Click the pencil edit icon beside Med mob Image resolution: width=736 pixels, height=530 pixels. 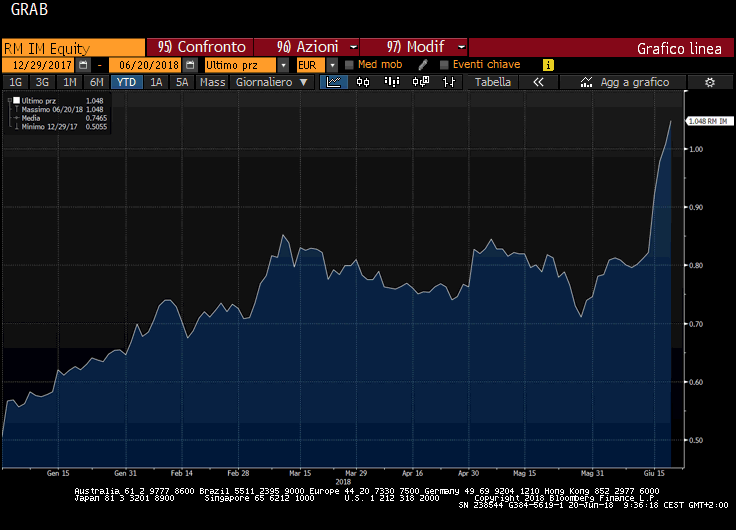point(423,65)
